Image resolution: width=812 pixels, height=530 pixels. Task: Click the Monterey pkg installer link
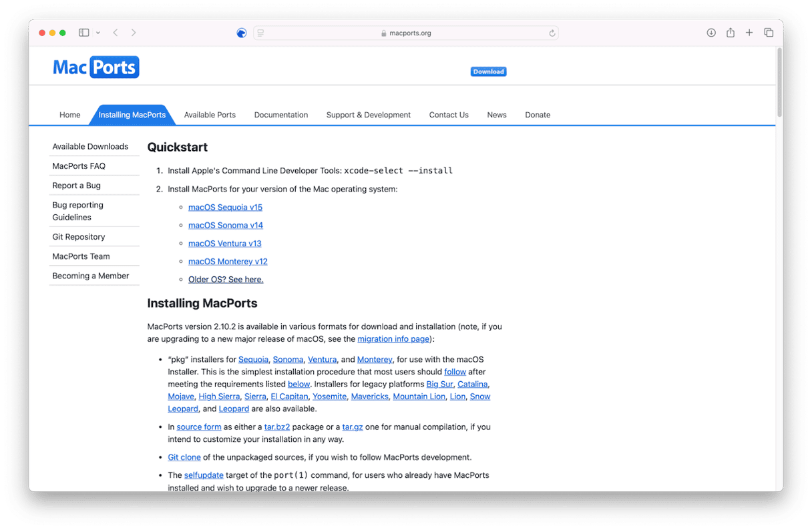pyautogui.click(x=375, y=359)
